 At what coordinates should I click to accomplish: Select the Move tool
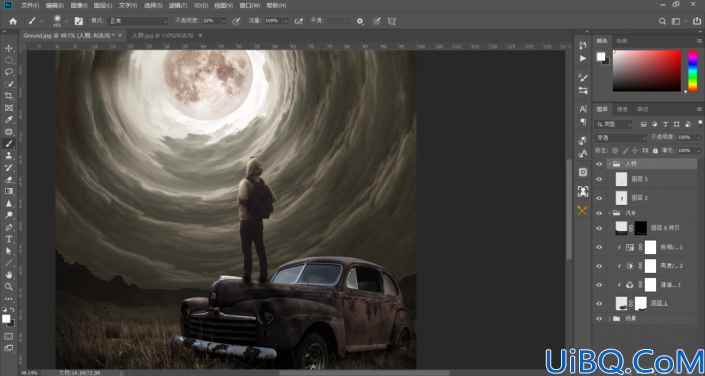pos(9,48)
